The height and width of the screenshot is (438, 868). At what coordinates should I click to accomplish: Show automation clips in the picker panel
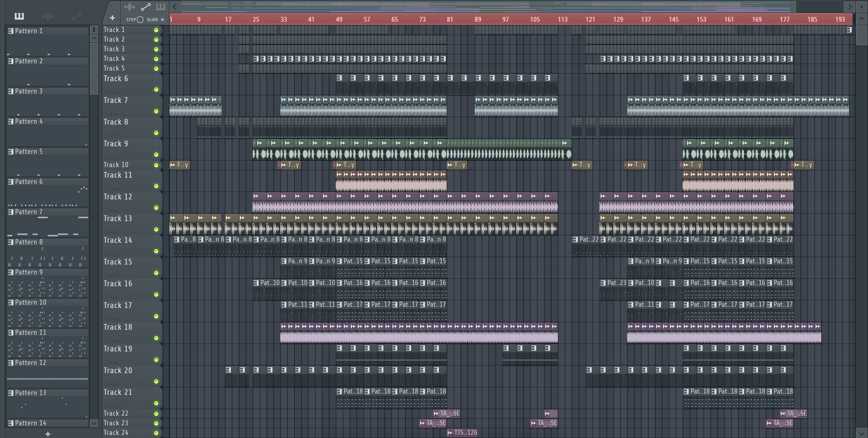[77, 16]
